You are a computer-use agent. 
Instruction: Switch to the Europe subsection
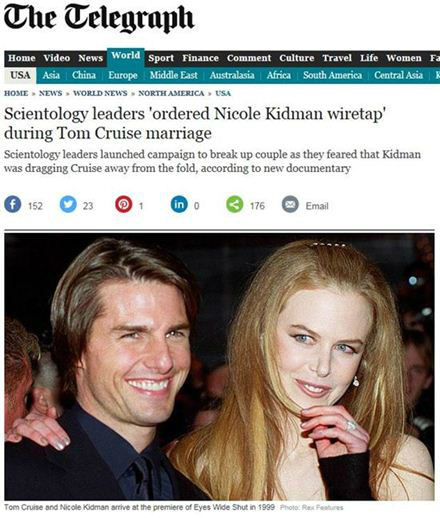tap(123, 75)
